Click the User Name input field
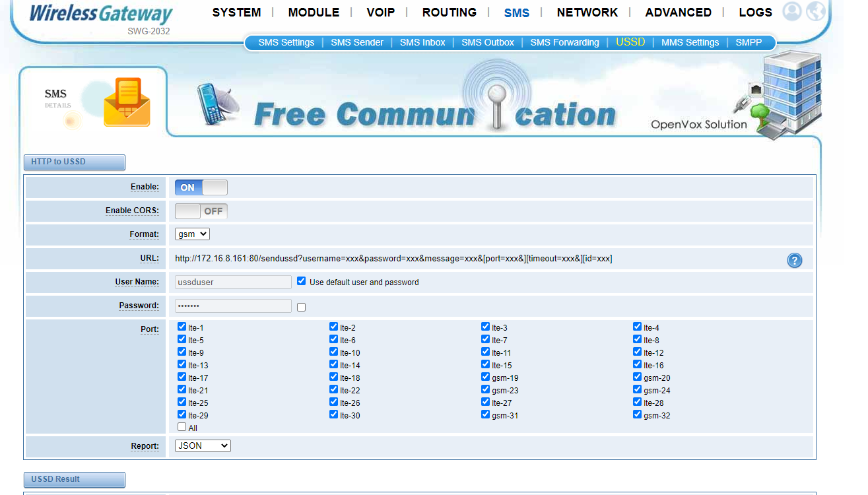The width and height of the screenshot is (868, 495). pos(233,282)
